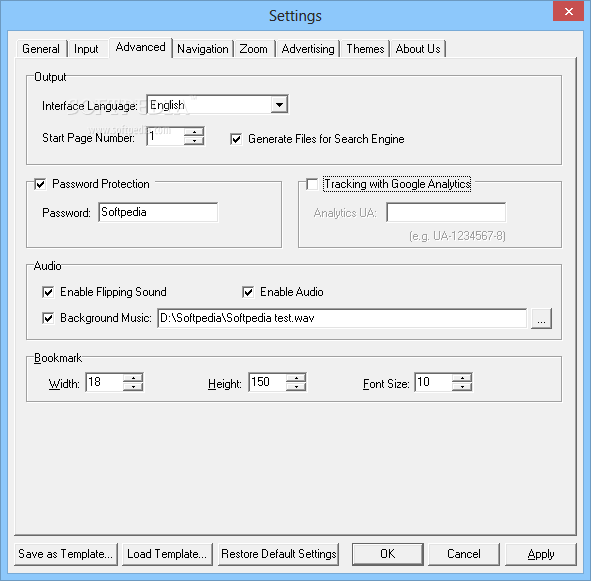Open the Input tab

87,49
